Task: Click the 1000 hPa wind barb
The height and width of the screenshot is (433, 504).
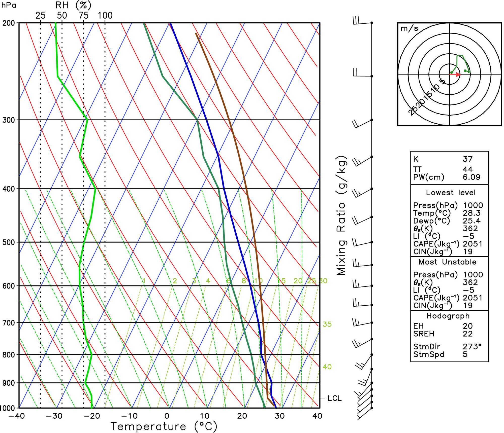Action: pos(364,414)
